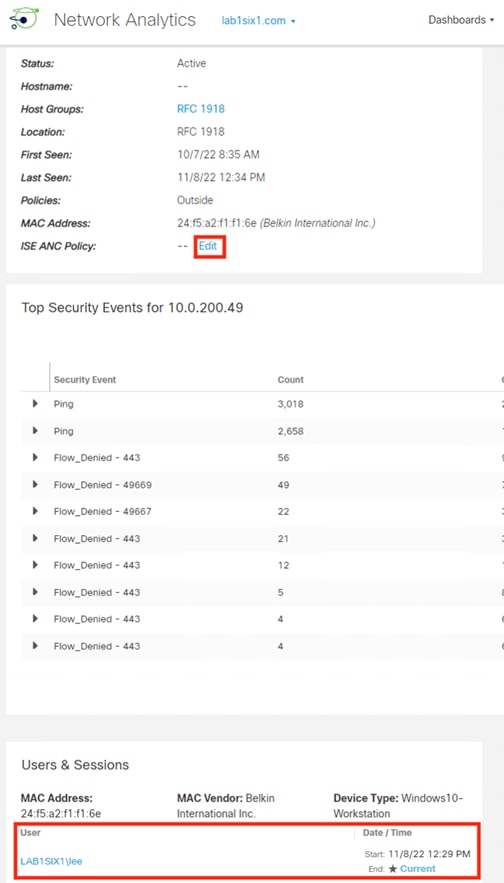Expand the Flow_Denied - 443 row counting 56
Viewport: 504px width, 883px height.
(x=35, y=458)
